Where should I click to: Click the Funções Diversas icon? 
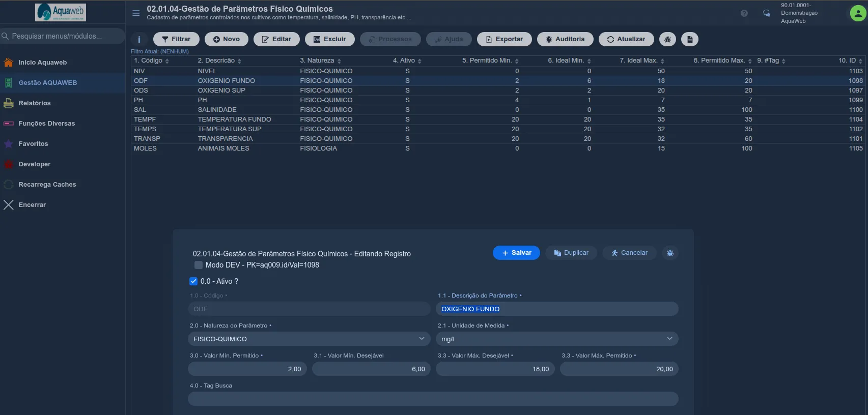(9, 124)
